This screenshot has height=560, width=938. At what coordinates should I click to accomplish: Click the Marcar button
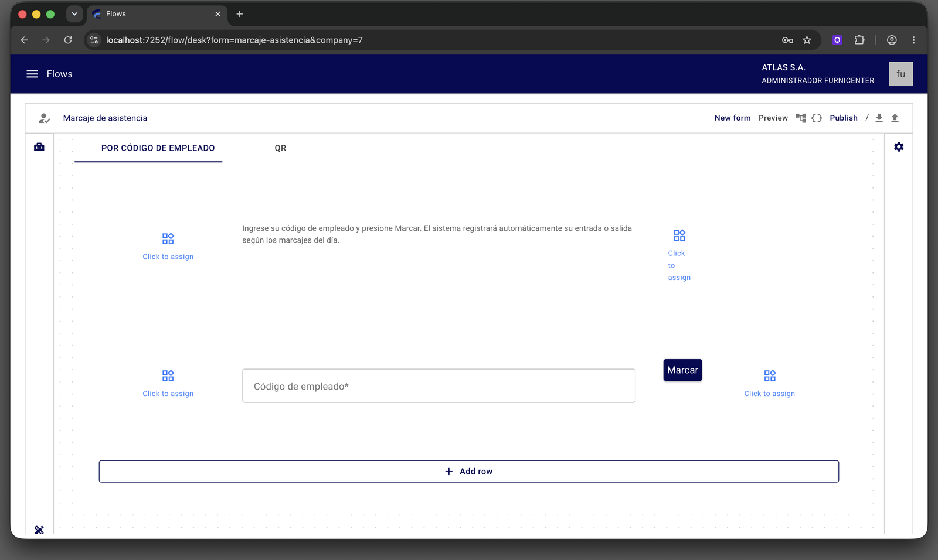[682, 370]
